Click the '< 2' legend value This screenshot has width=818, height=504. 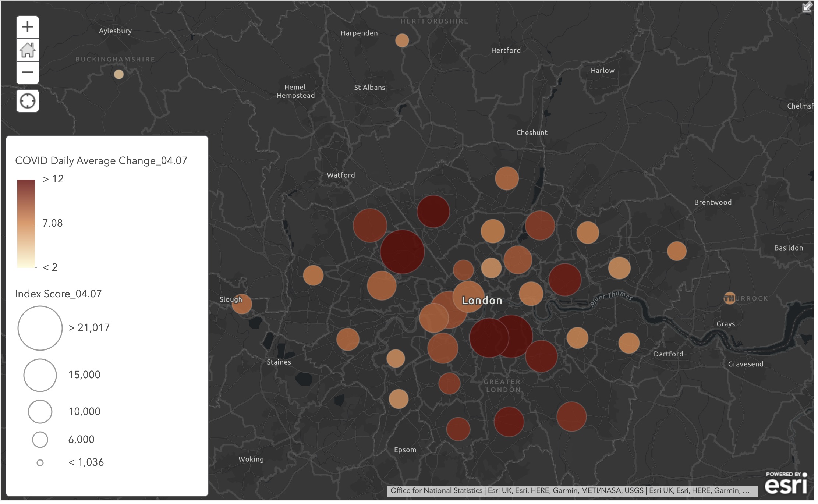[x=50, y=267]
